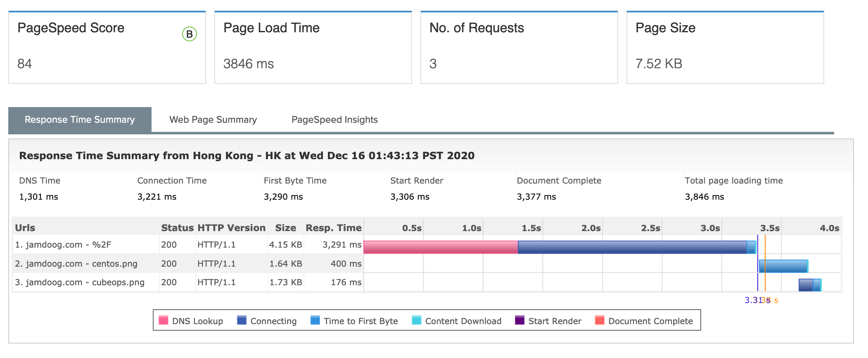The image size is (868, 358).
Task: Click the Document Complete legend swatch
Action: pos(600,320)
